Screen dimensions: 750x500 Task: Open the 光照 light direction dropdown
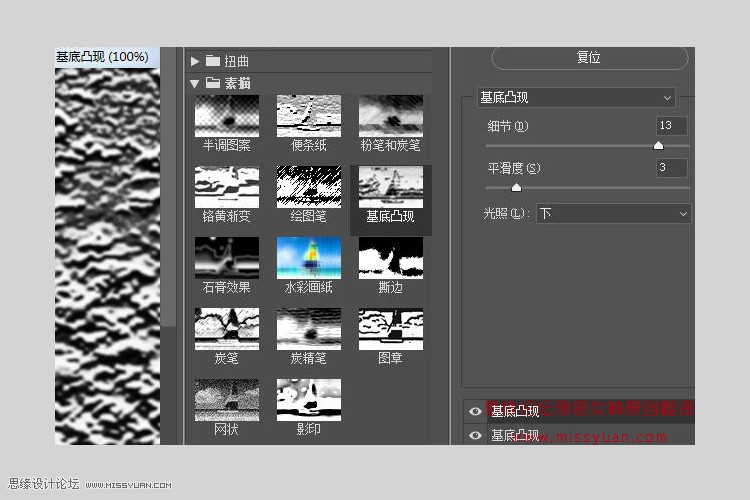(614, 213)
